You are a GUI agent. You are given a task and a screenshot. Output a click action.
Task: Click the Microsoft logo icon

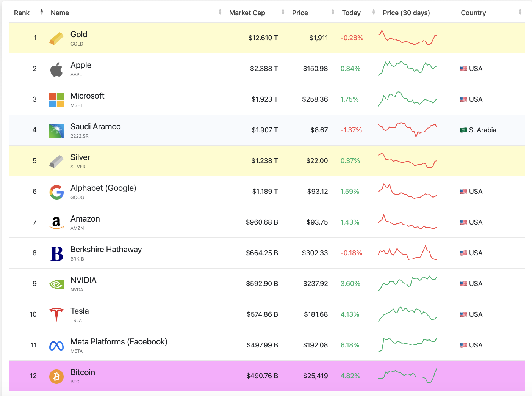pos(56,100)
